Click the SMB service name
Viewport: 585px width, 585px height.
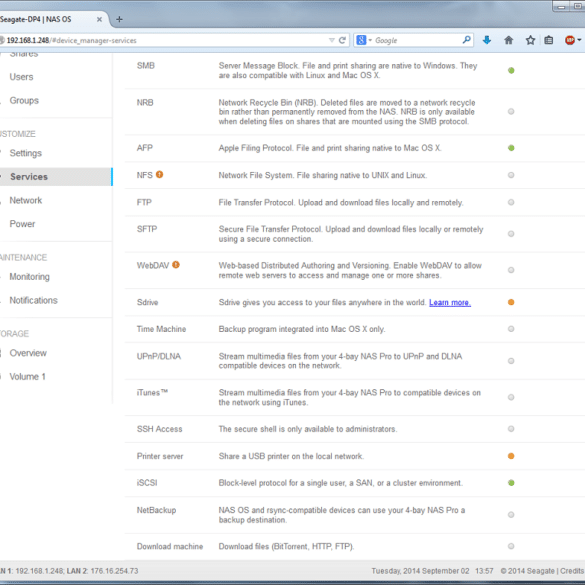(146, 66)
